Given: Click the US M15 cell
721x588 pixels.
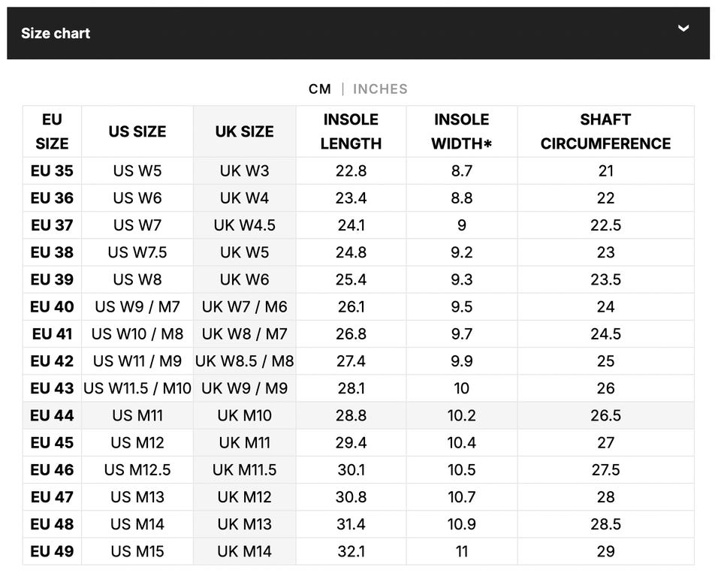Looking at the screenshot, I should pos(137,551).
